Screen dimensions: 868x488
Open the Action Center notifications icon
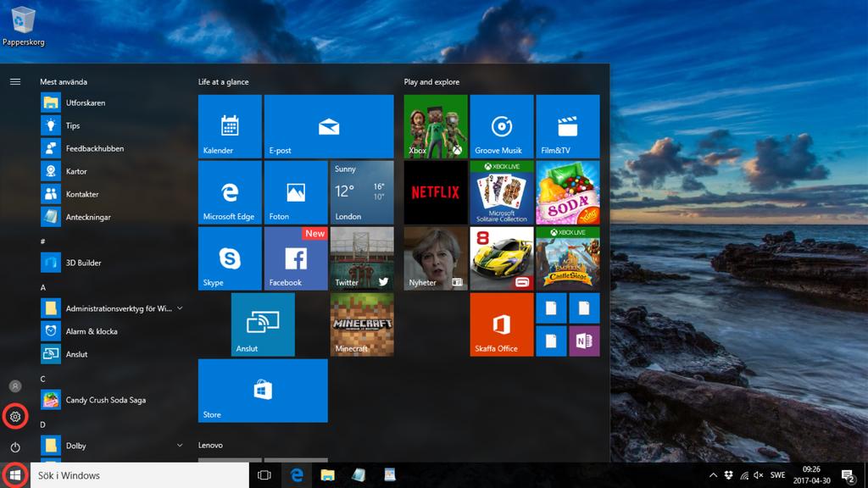848,475
